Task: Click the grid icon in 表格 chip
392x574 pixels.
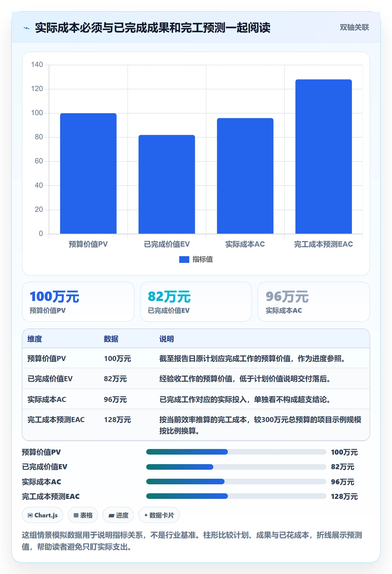Action: point(76,515)
